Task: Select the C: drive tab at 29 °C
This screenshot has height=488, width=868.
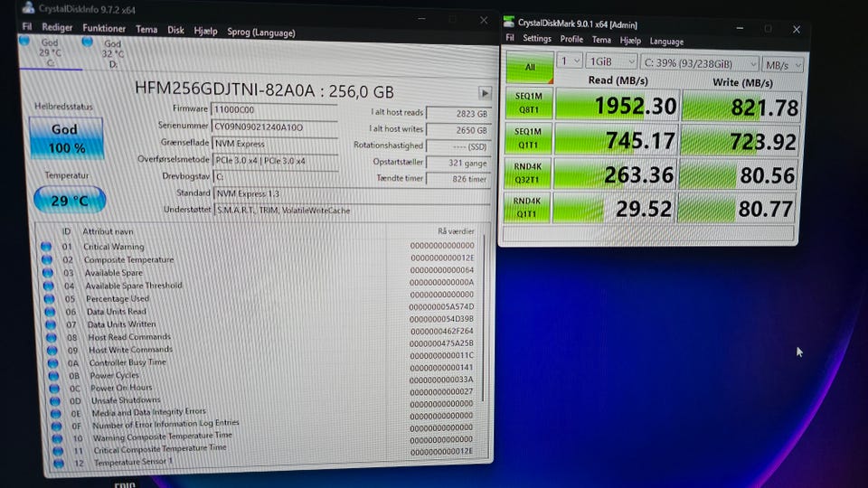Action: point(50,53)
